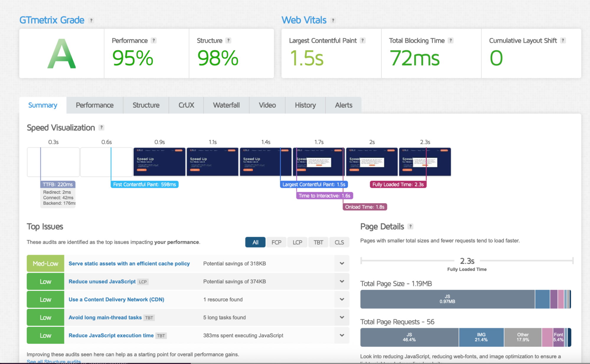Click the filmstrip frame at 2.3s
The width and height of the screenshot is (590, 364).
(425, 162)
